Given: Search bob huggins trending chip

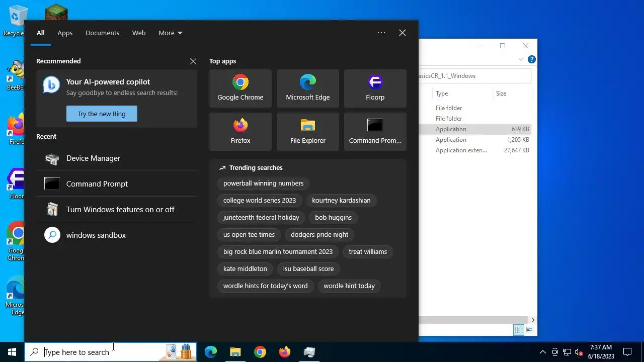Looking at the screenshot, I should coord(333,218).
